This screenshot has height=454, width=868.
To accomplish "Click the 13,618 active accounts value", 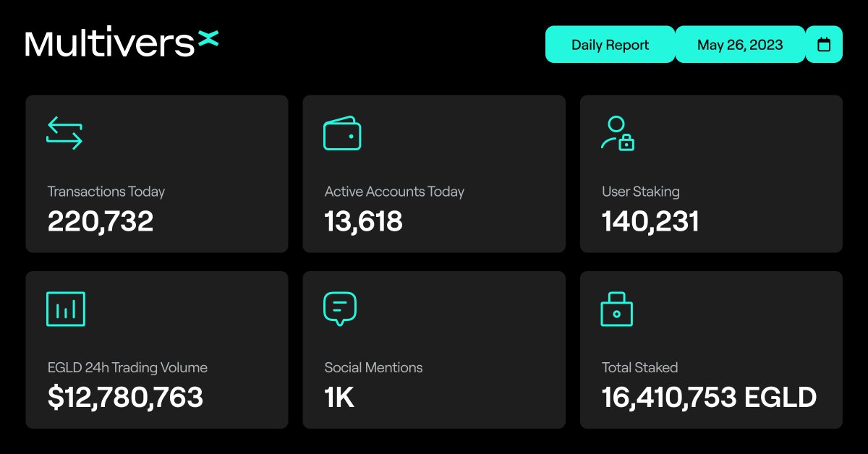I will pos(363,221).
